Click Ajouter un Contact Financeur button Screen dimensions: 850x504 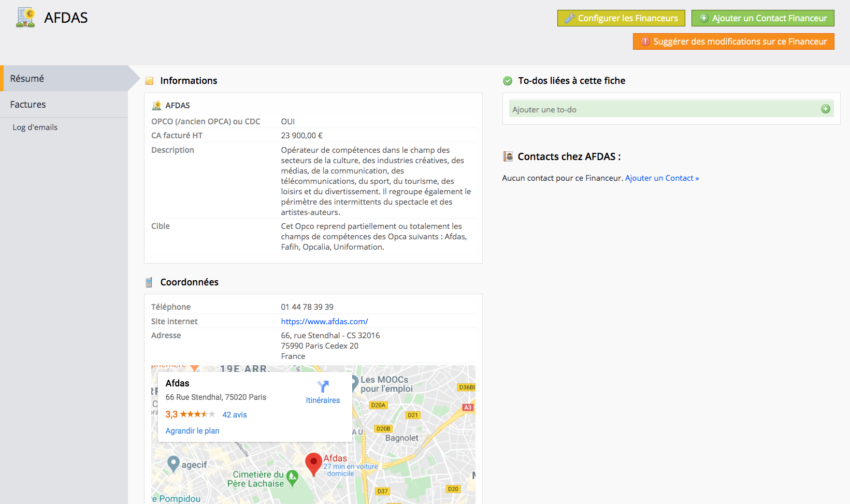763,18
